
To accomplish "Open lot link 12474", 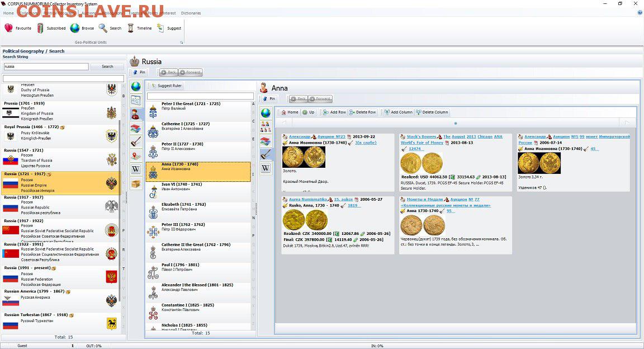I will click(415, 149).
